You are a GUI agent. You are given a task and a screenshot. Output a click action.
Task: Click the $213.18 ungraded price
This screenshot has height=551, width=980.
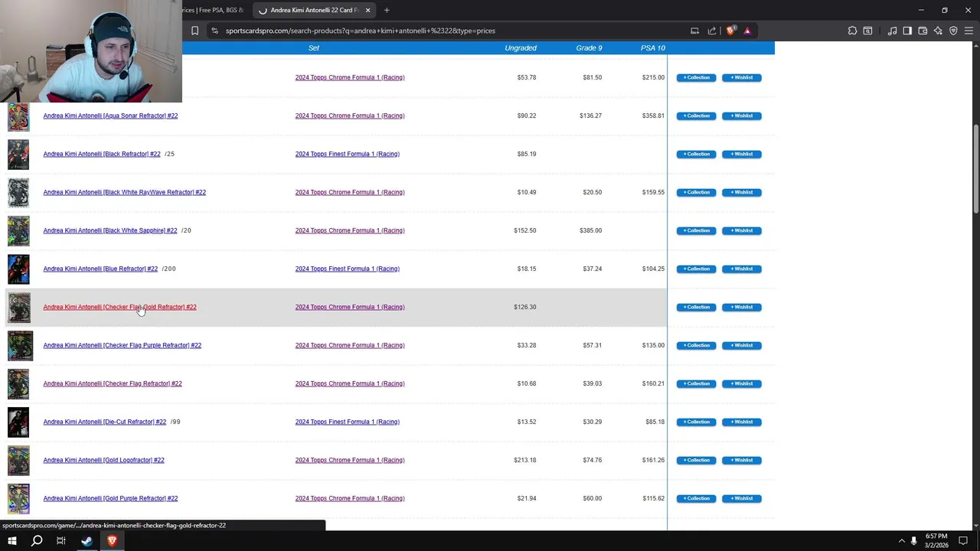click(525, 460)
